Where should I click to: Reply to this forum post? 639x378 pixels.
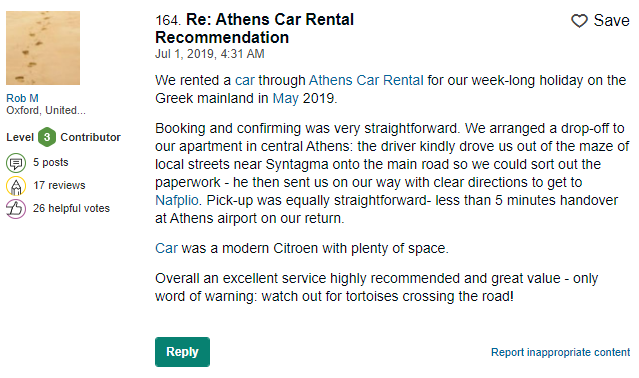[182, 352]
